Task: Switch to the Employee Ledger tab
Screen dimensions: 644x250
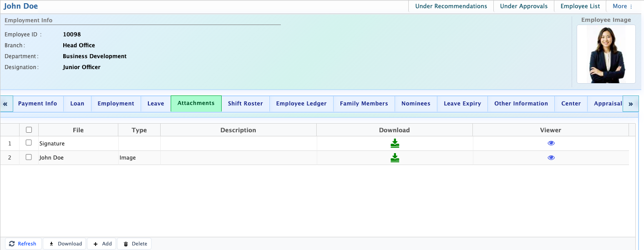Action: 301,104
